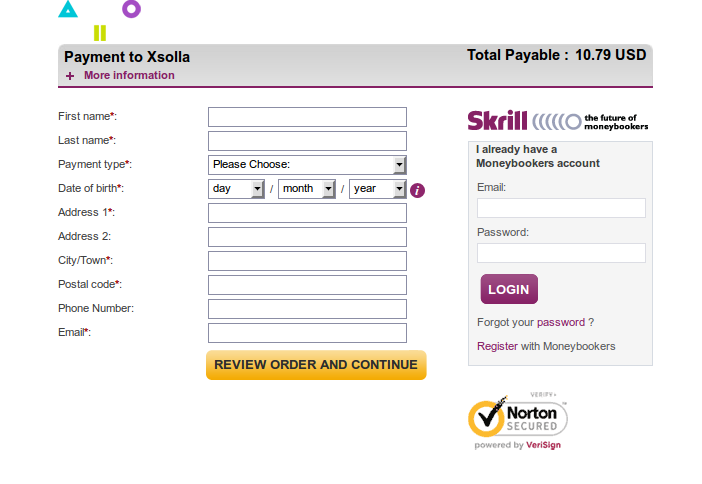The image size is (702, 484).
Task: Focus the First name input field
Action: [x=307, y=117]
